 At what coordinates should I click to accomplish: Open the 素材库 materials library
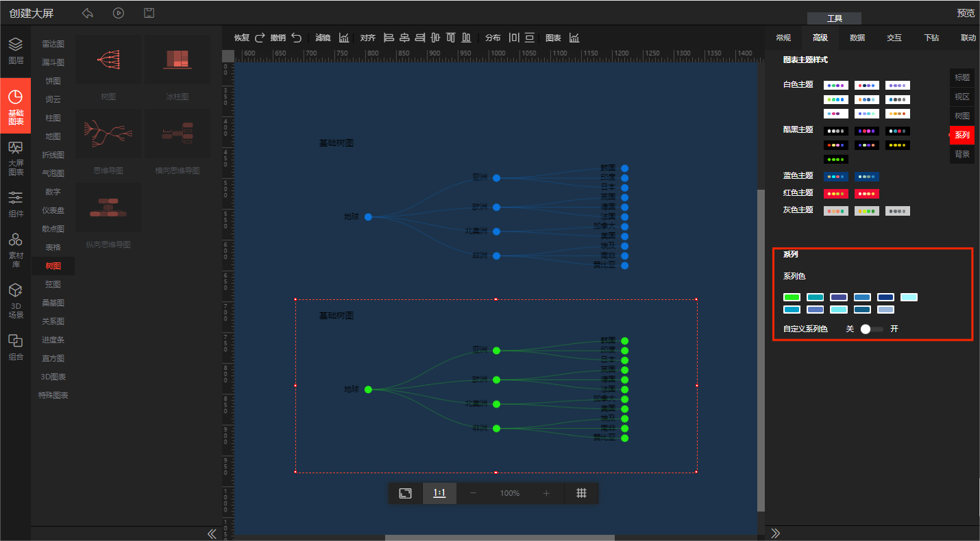coord(15,249)
